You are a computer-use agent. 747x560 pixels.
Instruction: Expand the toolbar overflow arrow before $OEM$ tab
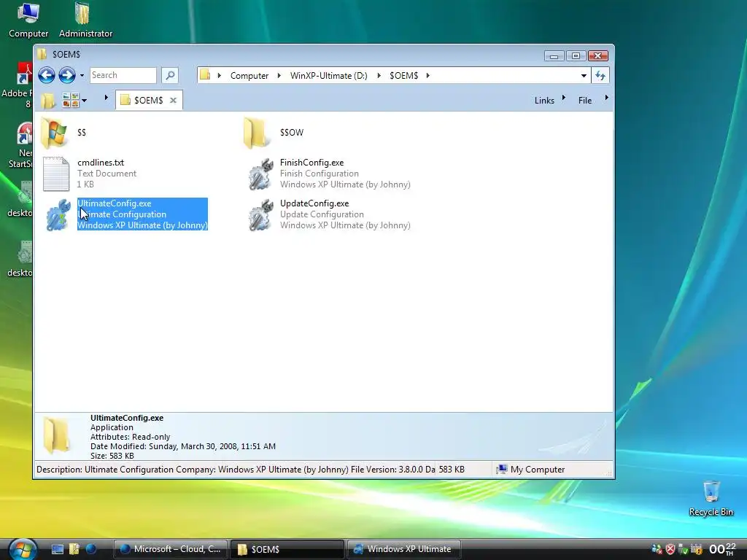pyautogui.click(x=106, y=98)
